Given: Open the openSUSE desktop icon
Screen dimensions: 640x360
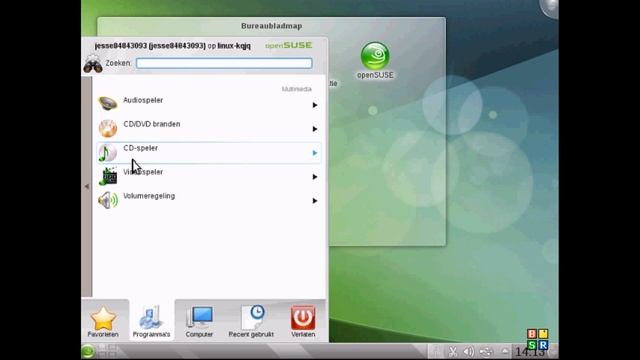Looking at the screenshot, I should click(375, 60).
